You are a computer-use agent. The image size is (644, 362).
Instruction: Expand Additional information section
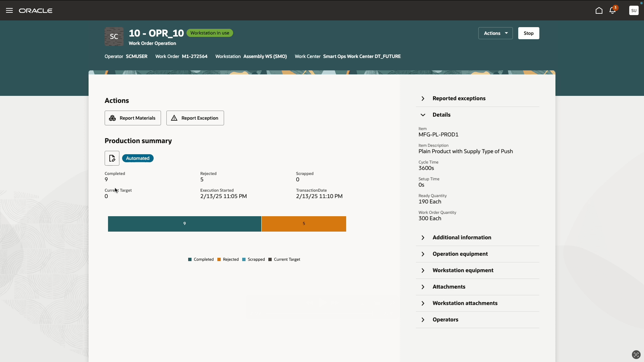(462, 238)
